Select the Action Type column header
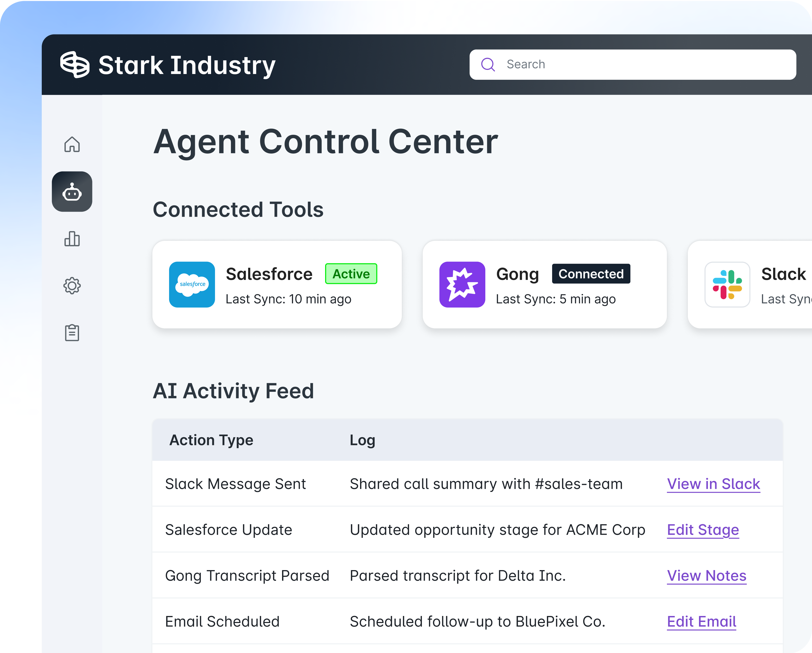Image resolution: width=812 pixels, height=653 pixels. [x=211, y=440]
